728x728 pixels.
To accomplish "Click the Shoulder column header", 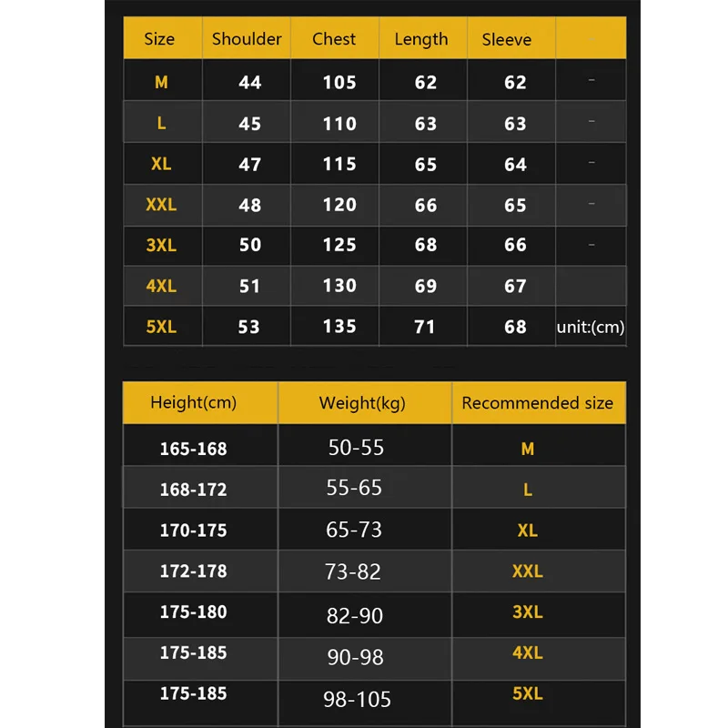I will pos(247,39).
